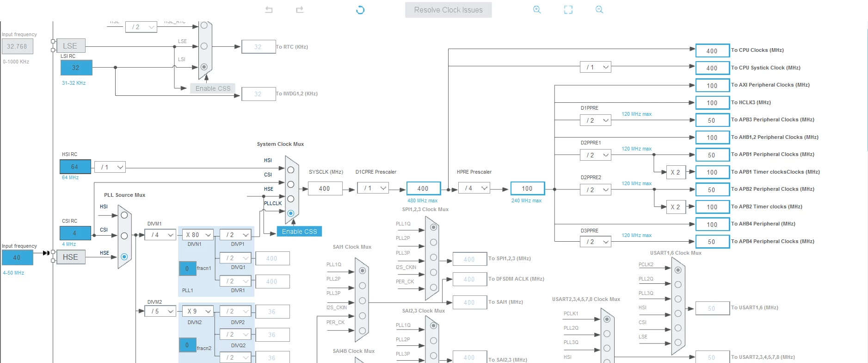
Task: Click the AXI Peripheral Clocks 100 field
Action: click(712, 86)
